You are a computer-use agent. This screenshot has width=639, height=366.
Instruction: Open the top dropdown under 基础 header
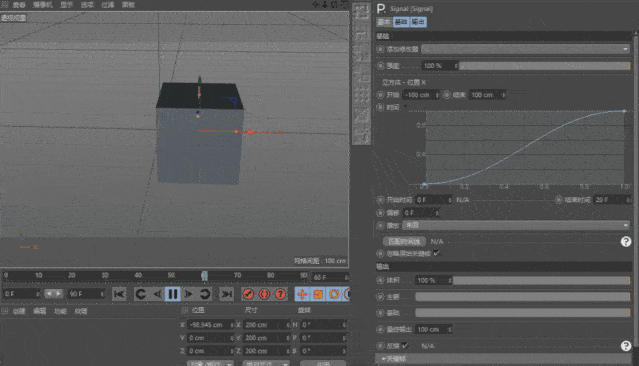pyautogui.click(x=526, y=49)
